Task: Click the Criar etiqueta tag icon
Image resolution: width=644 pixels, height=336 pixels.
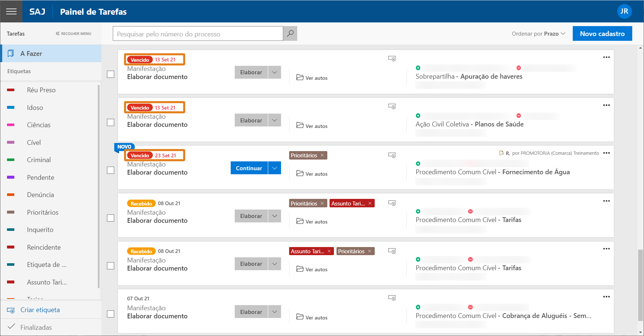Action: 11,310
